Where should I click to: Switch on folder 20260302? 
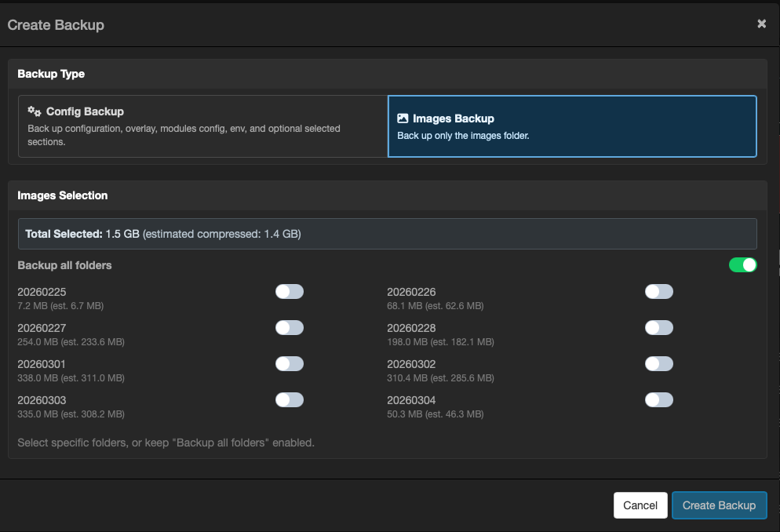[x=658, y=364]
